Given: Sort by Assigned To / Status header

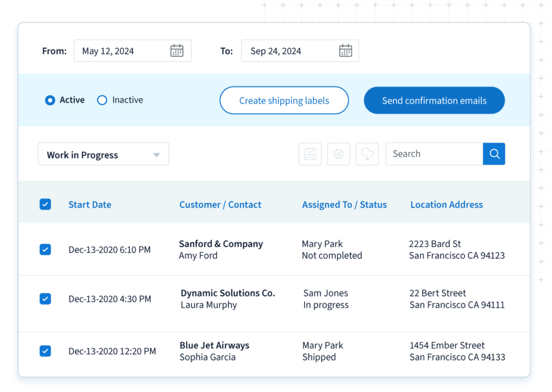Looking at the screenshot, I should click(x=344, y=205).
